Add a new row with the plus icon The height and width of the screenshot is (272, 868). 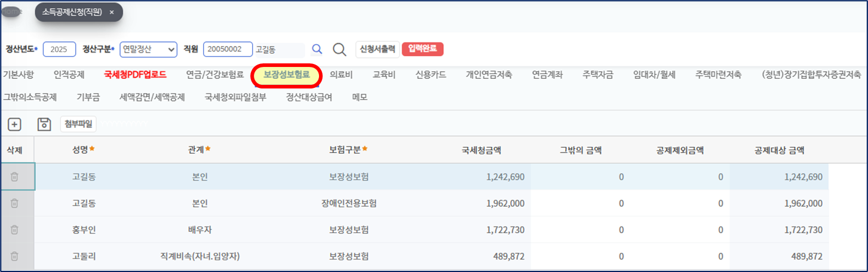coord(14,124)
